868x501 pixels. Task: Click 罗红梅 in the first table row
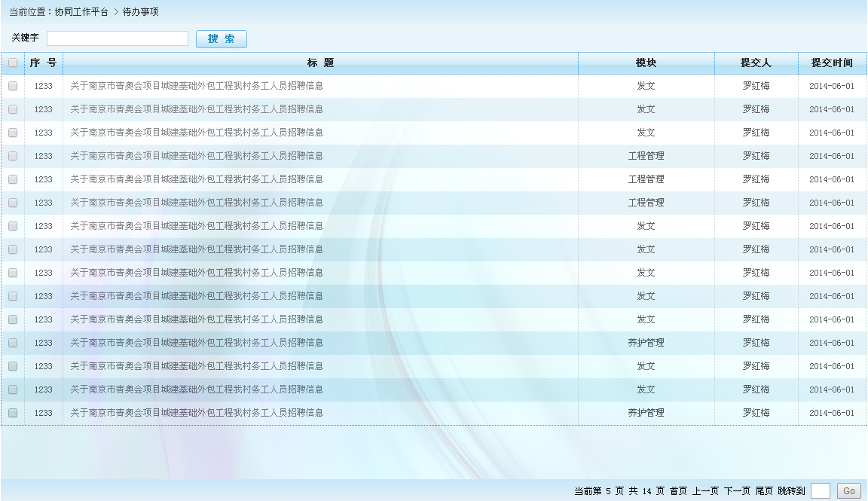[x=756, y=86]
